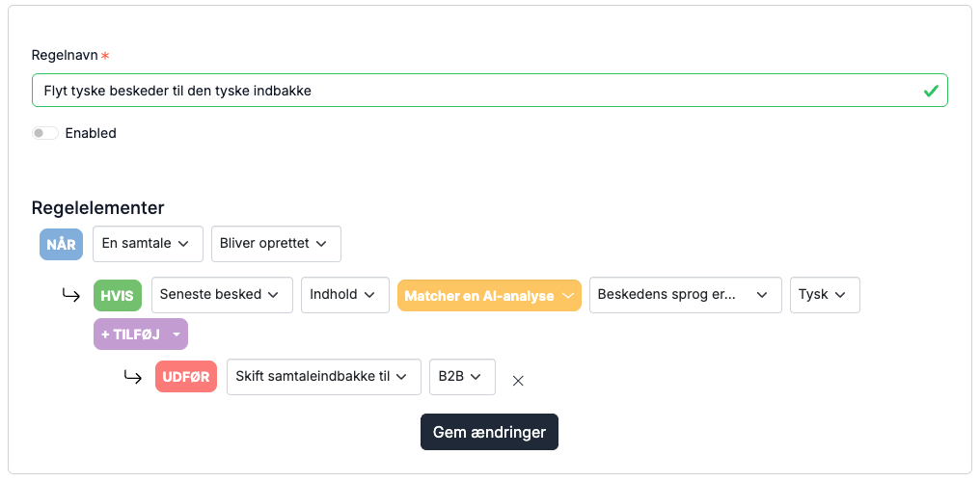Open the small arrow on TILFØJ button
This screenshot has height=482, width=980.
click(175, 335)
